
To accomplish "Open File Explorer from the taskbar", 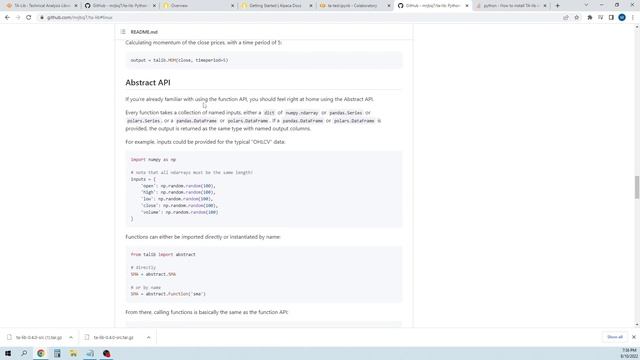I will coord(73,353).
